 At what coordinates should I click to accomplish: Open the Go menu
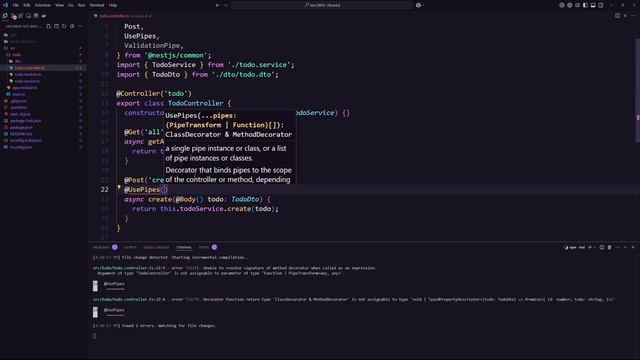pos(71,5)
